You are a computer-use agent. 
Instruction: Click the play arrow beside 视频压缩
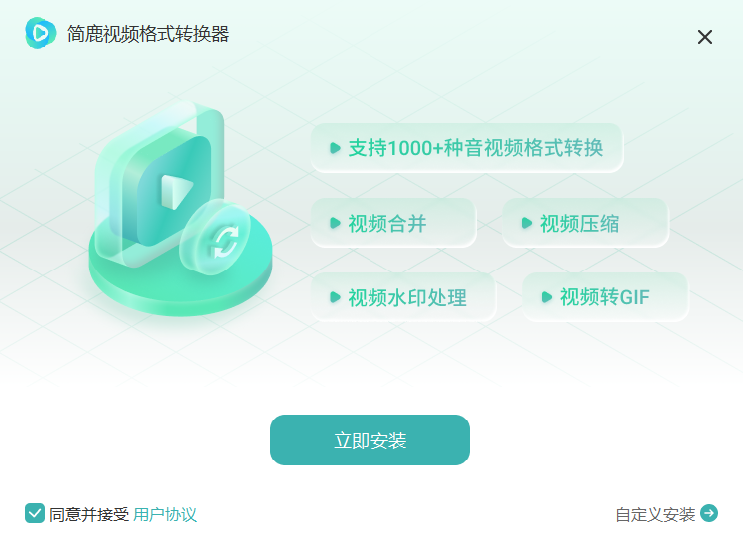point(526,223)
